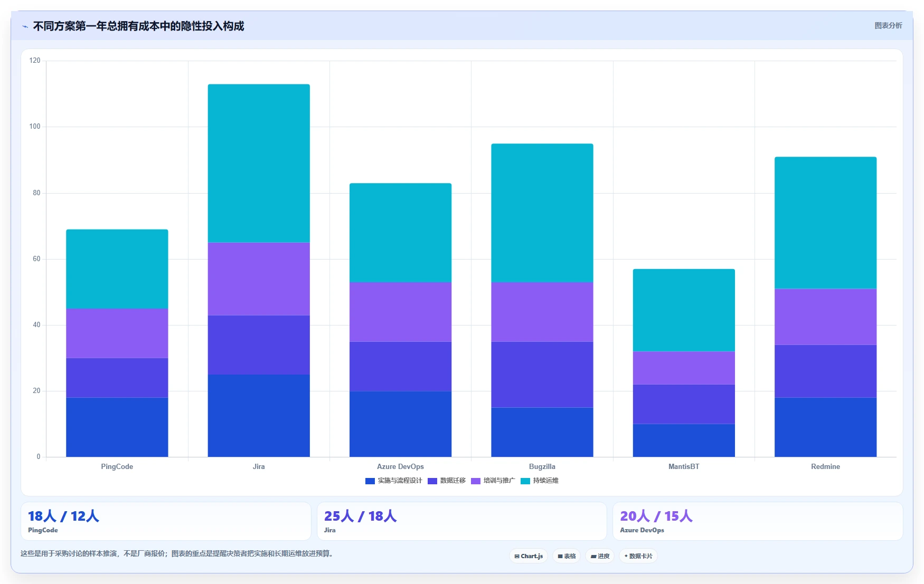
Task: Click the 18人 / 12人 value in PingCode card
Action: 63,516
